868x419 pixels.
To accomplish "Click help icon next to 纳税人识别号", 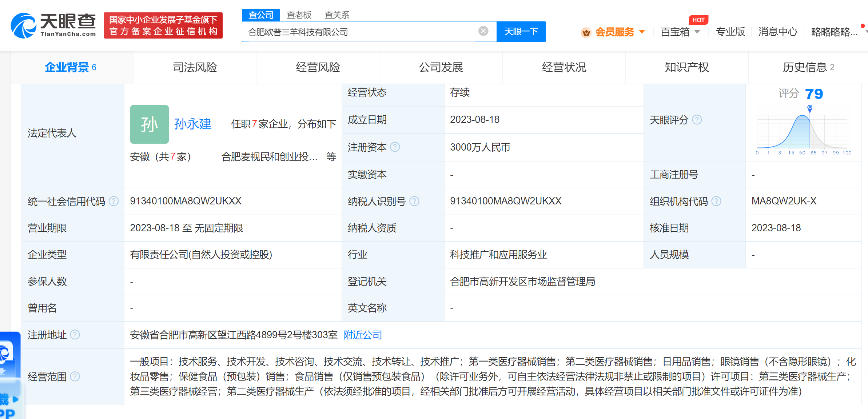I will click(414, 201).
